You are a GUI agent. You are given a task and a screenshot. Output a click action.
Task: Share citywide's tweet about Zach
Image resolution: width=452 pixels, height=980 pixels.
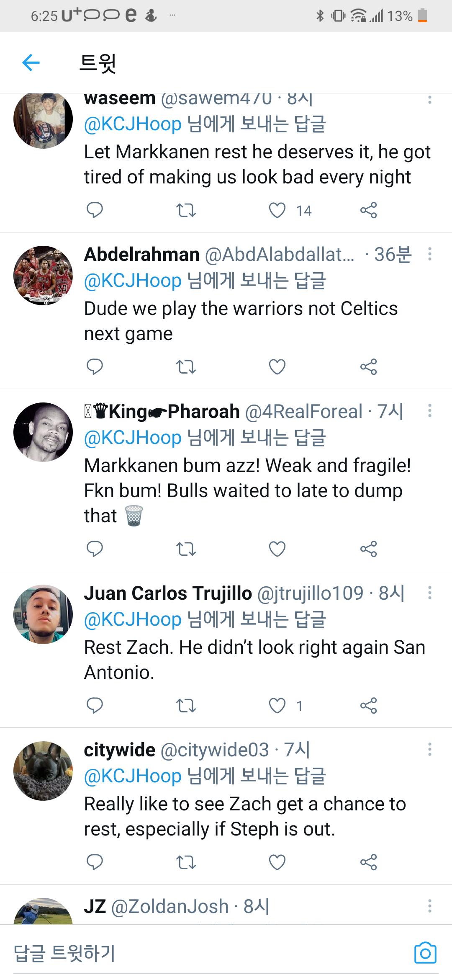tap(368, 863)
